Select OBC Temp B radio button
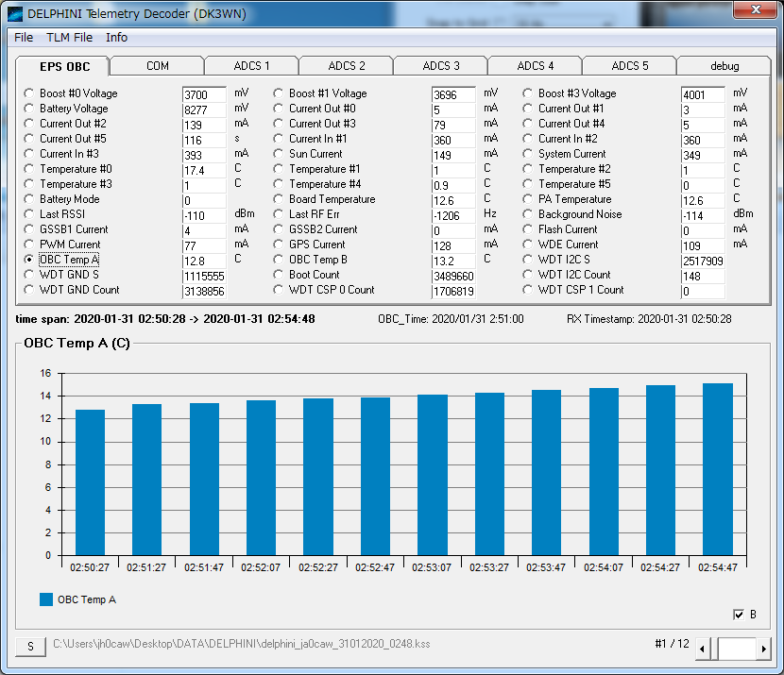This screenshot has width=784, height=675. [x=279, y=260]
